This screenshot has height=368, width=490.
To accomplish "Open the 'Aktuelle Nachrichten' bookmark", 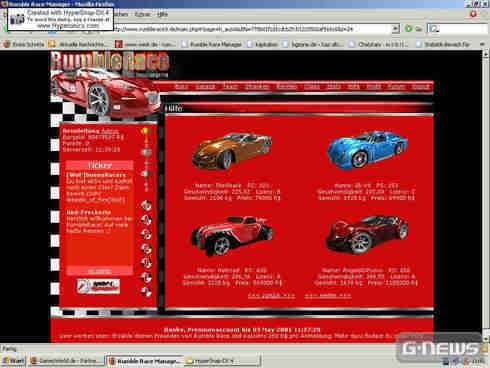I will 79,44.
